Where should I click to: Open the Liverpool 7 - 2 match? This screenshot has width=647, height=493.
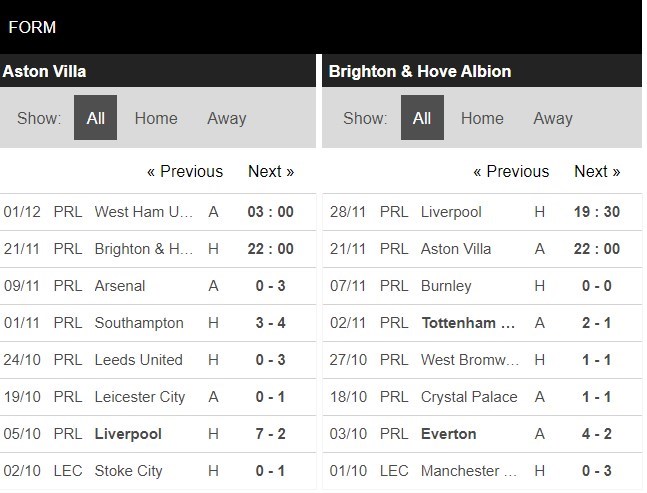(x=271, y=434)
